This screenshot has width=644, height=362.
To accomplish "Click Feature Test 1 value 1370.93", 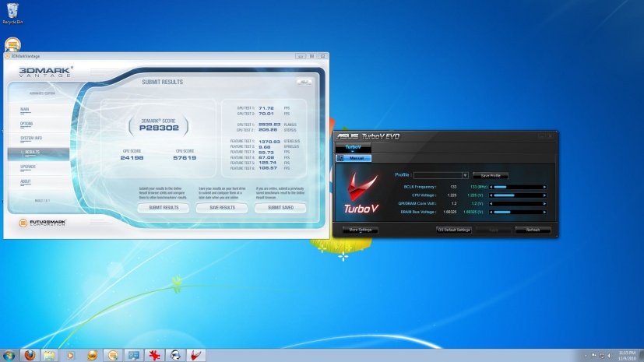I will [x=269, y=142].
